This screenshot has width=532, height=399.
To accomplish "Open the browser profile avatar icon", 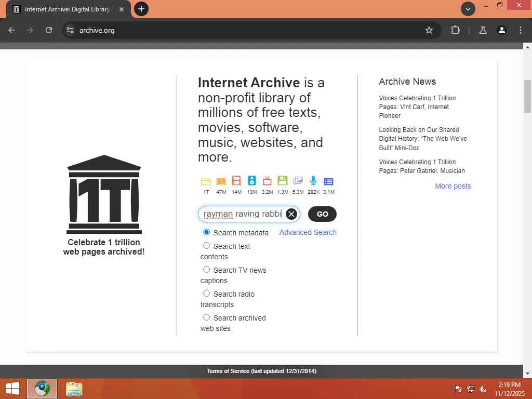I will tap(501, 30).
